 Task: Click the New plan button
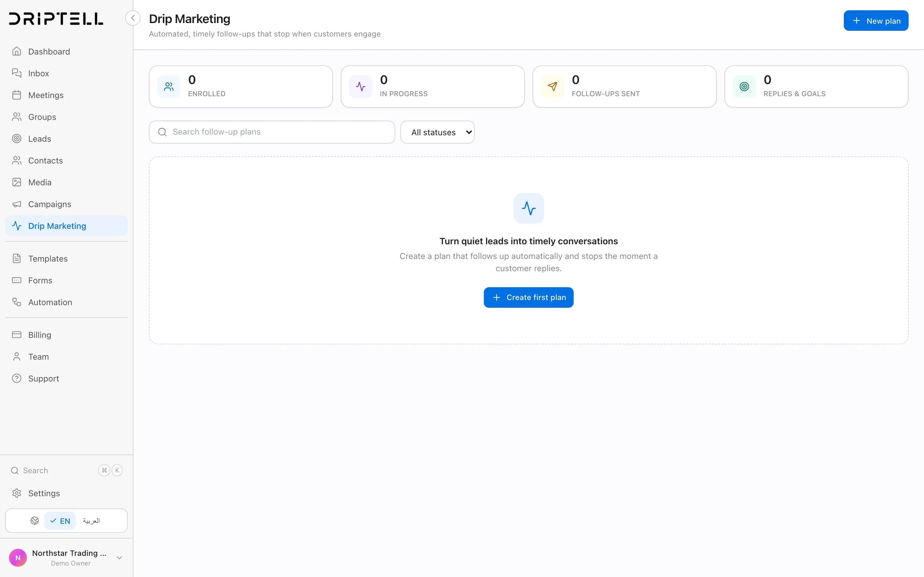(x=876, y=21)
